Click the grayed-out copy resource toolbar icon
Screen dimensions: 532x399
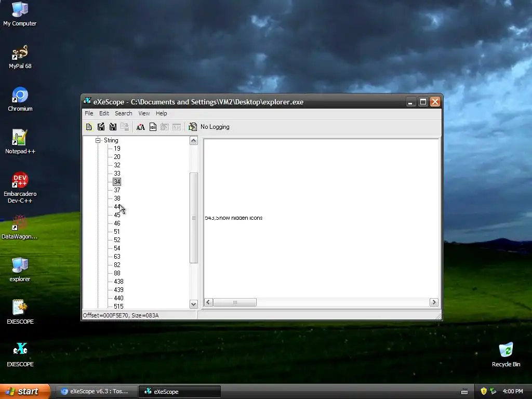coord(125,127)
